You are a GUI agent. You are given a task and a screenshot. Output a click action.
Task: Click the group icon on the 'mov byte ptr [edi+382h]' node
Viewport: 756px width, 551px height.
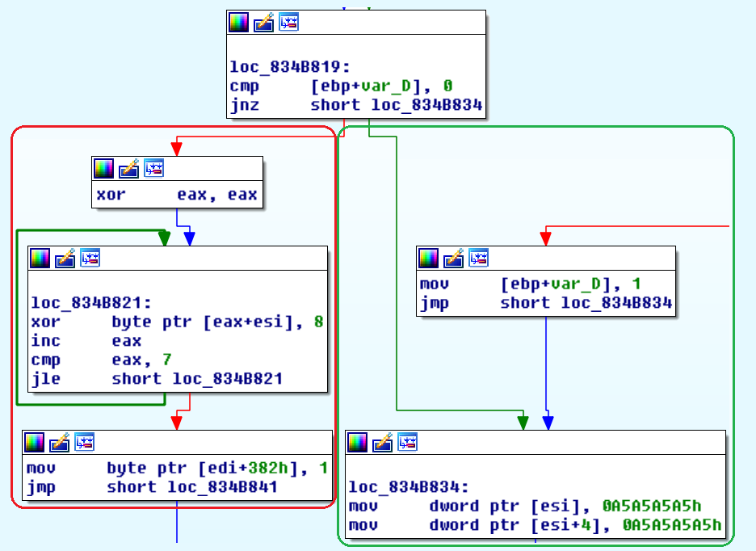coord(84,442)
